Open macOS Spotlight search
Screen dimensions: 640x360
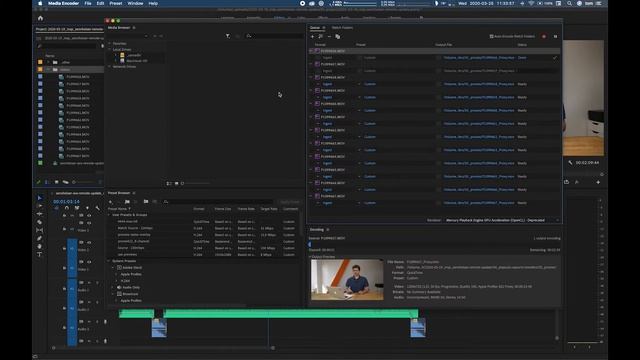pos(569,3)
